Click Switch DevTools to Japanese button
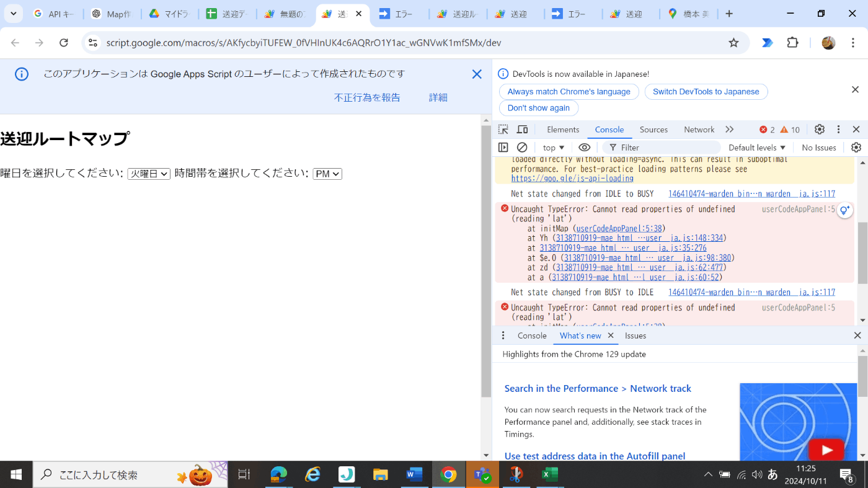Image resolution: width=868 pixels, height=488 pixels. click(706, 92)
